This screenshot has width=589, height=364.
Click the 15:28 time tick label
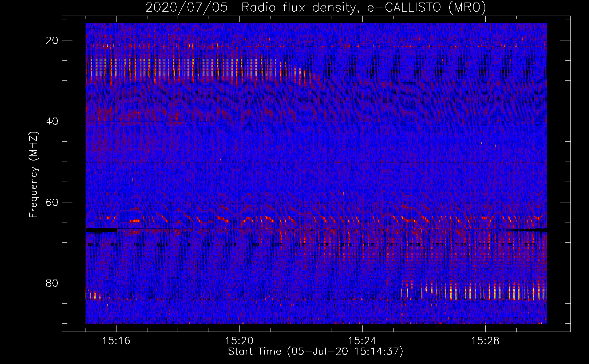pyautogui.click(x=485, y=341)
